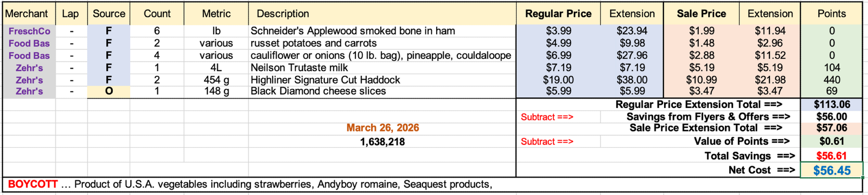Select the Source cell containing O
868x195 pixels.
(108, 91)
